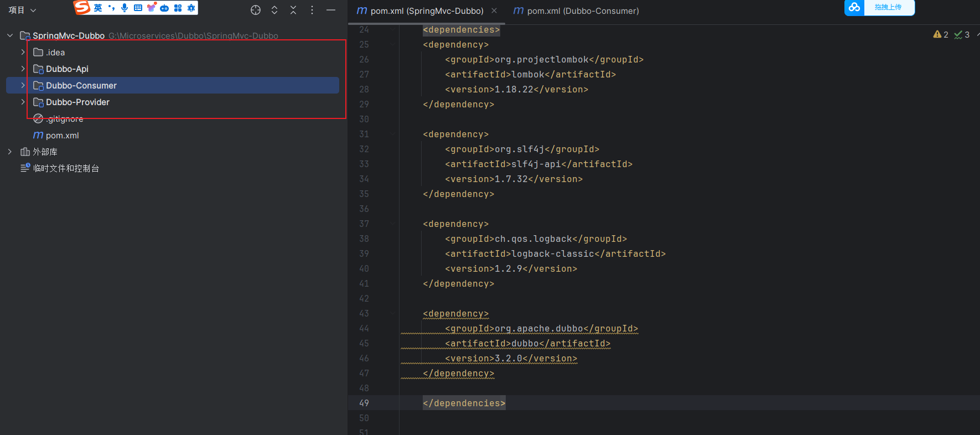This screenshot has width=980, height=435.
Task: Click the dubbo artifactId line
Action: pyautogui.click(x=528, y=343)
